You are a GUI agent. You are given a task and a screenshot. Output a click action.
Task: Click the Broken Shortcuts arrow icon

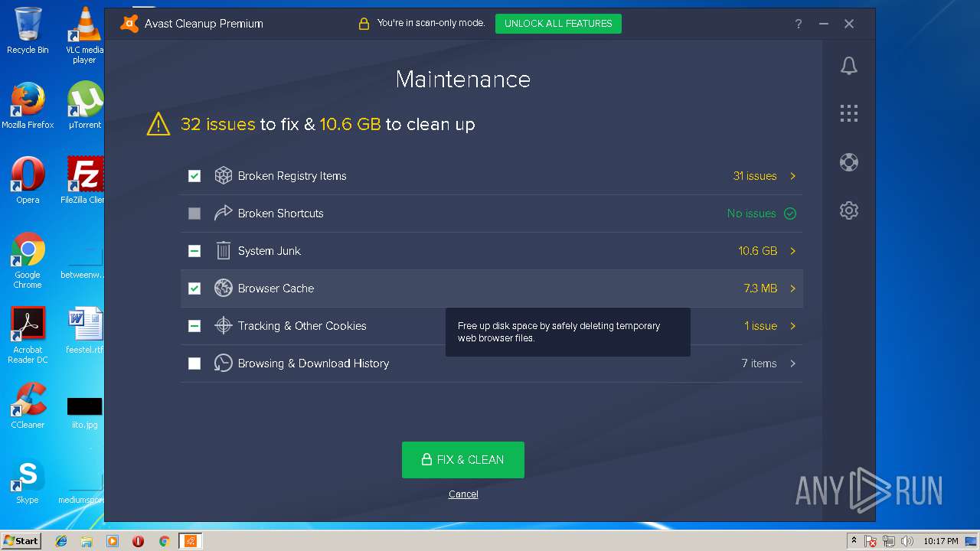[x=223, y=214]
